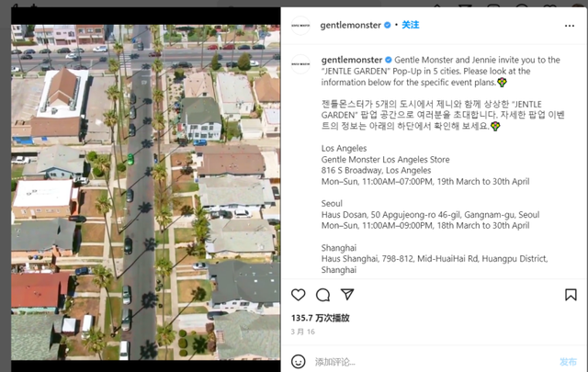The image size is (588, 372).
Task: Open the gentlemonster avatar beside the caption
Action: [300, 63]
